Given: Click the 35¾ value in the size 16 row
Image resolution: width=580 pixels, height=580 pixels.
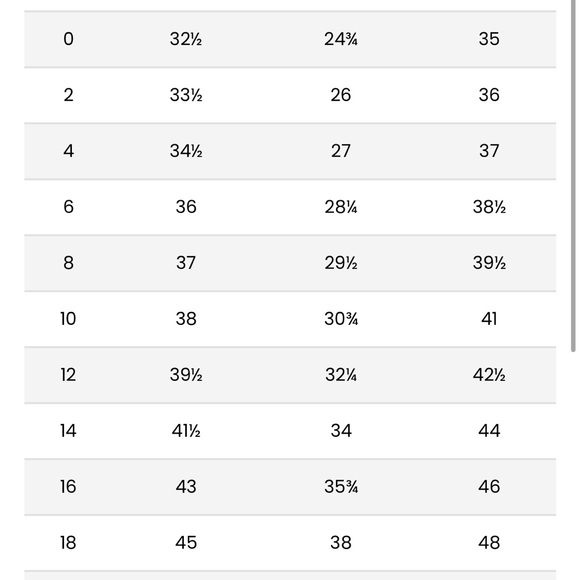Looking at the screenshot, I should pos(341,487).
